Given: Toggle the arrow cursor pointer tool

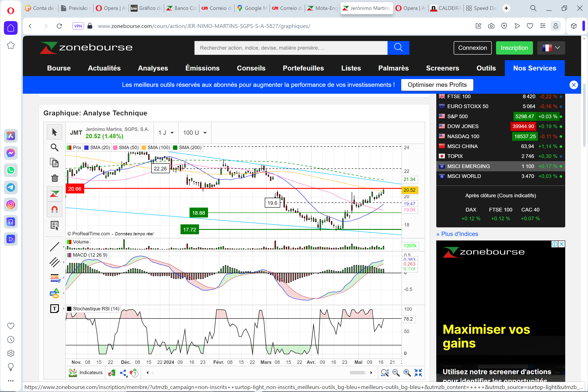Looking at the screenshot, I should 55,132.
